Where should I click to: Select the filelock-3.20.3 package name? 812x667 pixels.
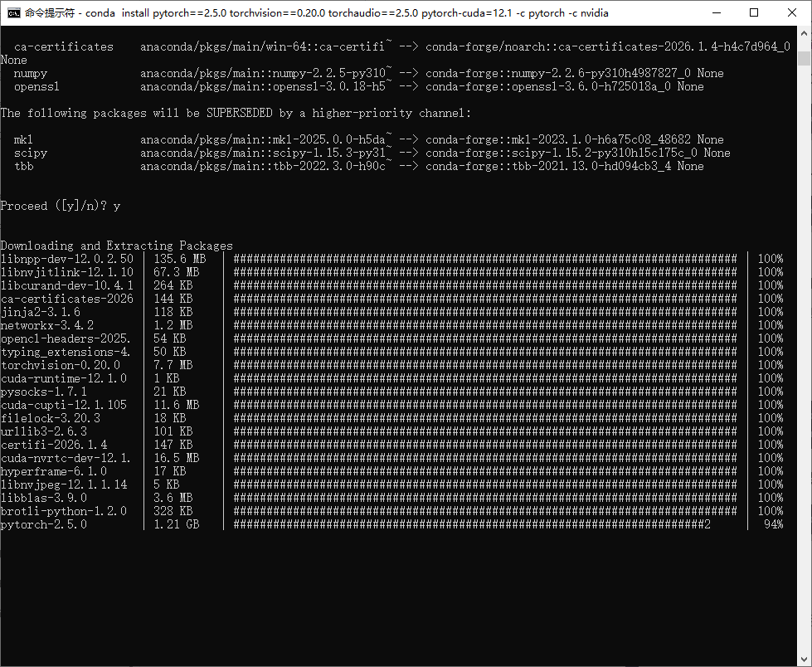[51, 418]
